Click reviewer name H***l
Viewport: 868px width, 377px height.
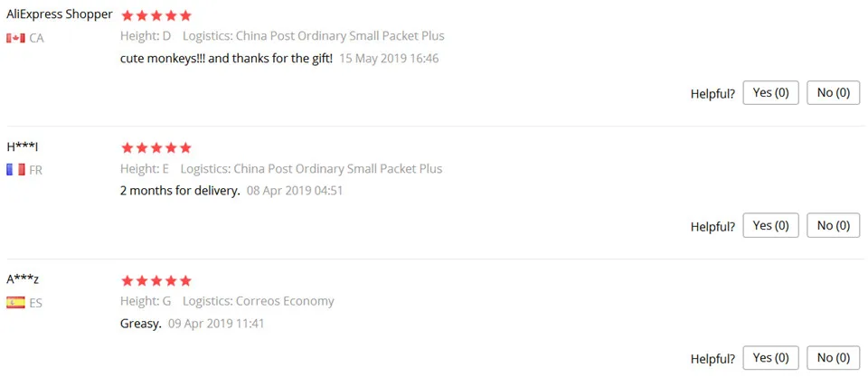(22, 146)
